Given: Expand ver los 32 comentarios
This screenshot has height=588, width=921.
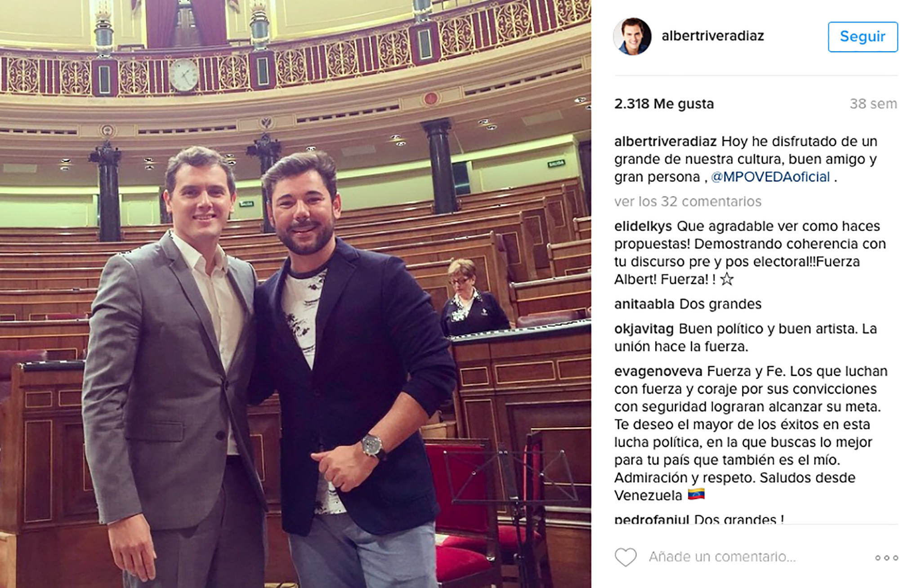Looking at the screenshot, I should (x=688, y=201).
